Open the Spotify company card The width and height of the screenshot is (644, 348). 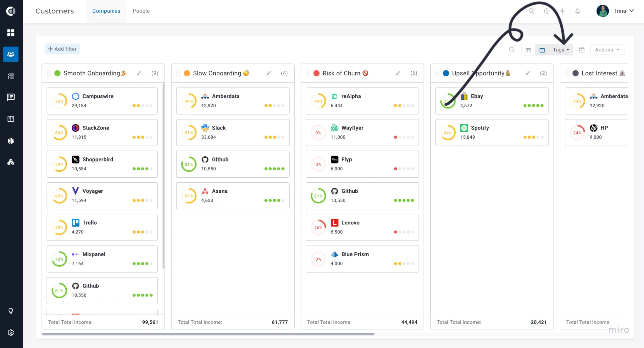coord(491,132)
